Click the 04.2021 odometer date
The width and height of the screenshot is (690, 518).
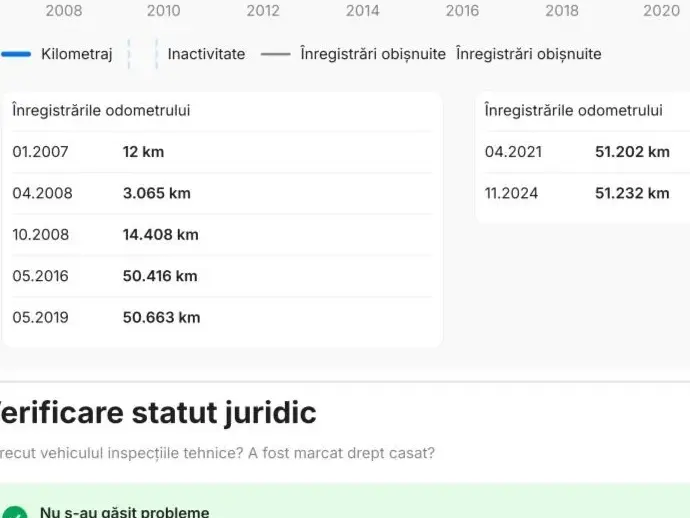tap(513, 152)
